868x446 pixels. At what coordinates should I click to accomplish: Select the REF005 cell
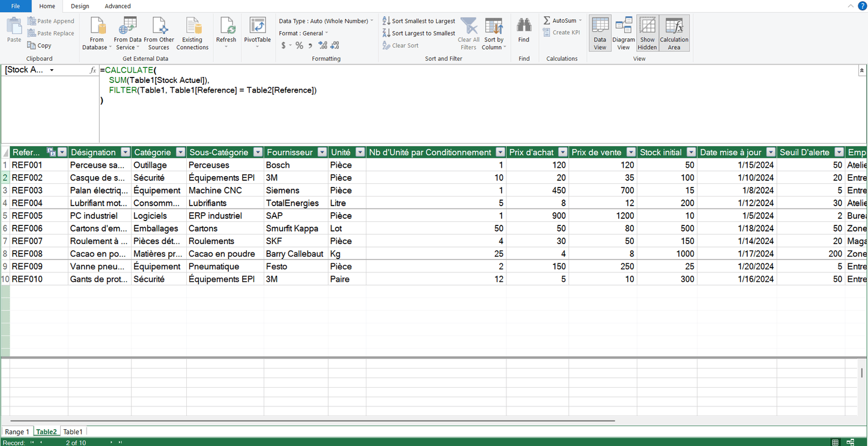[x=38, y=216]
